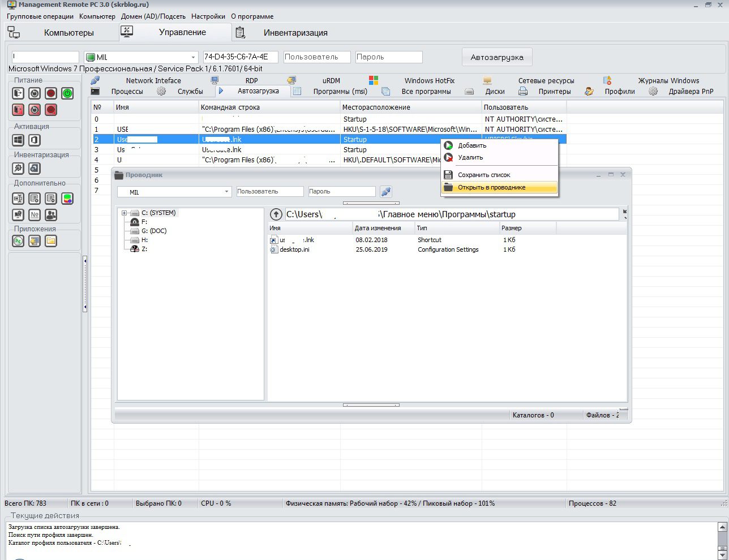Collapse the left sidebar with the splitter handle
The image size is (729, 560).
click(85, 283)
